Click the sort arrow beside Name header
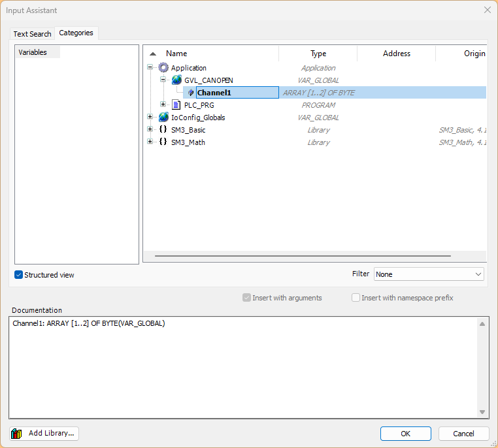The image size is (498, 448). pyautogui.click(x=153, y=54)
